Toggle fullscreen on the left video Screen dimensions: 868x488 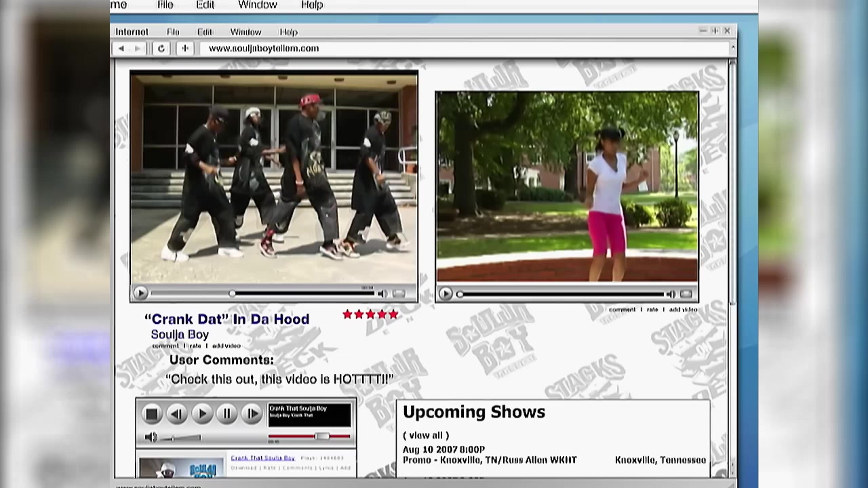point(399,293)
